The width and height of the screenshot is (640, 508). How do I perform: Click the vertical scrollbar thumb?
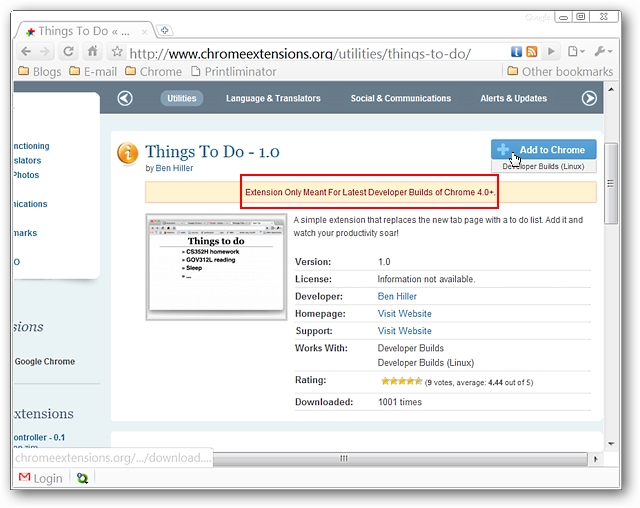(x=611, y=183)
